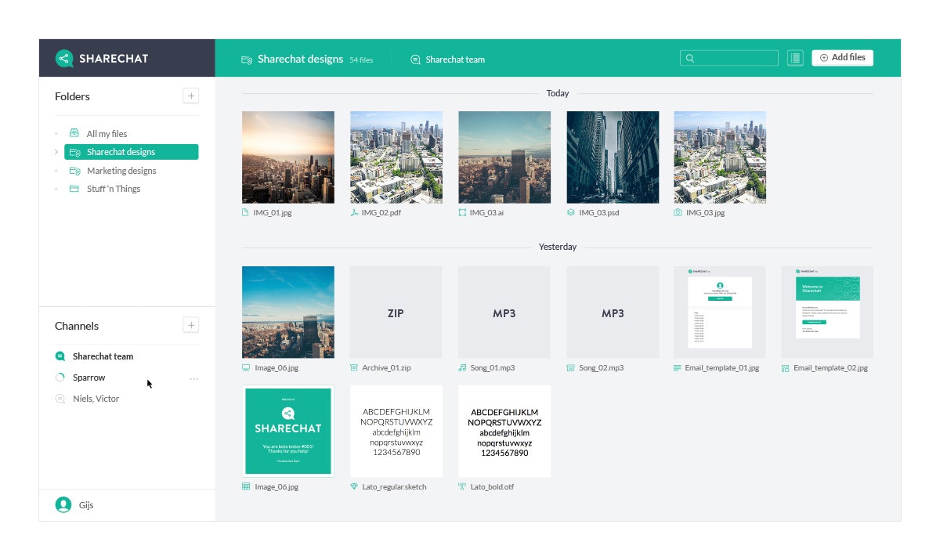The width and height of the screenshot is (940, 560).
Task: Open the IMG_03.ai thumbnail
Action: coord(504,157)
